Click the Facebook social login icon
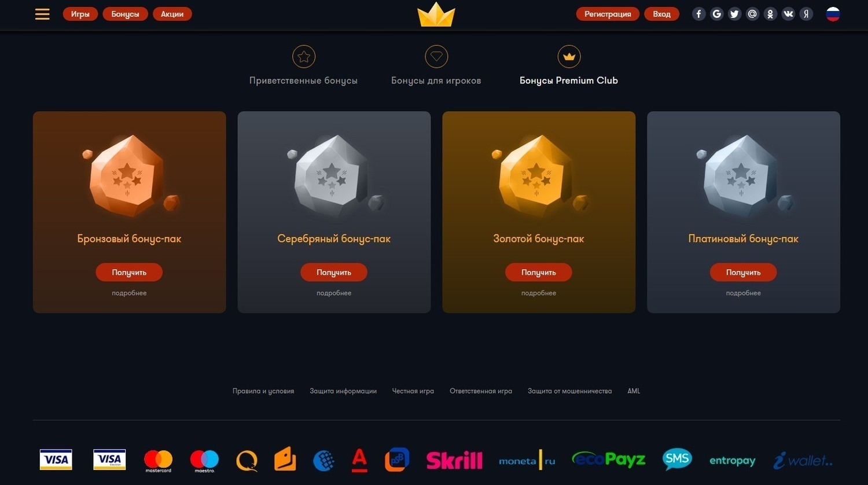 click(699, 14)
